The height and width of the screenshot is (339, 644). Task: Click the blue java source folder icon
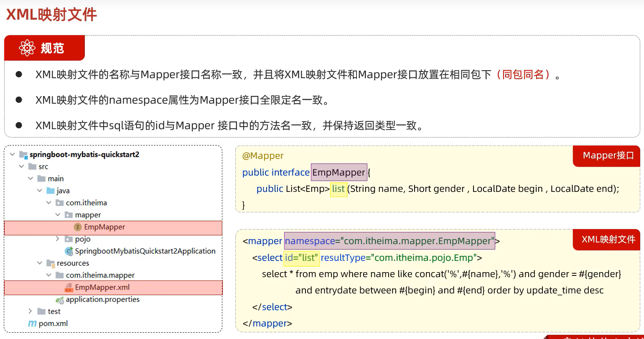(x=51, y=191)
